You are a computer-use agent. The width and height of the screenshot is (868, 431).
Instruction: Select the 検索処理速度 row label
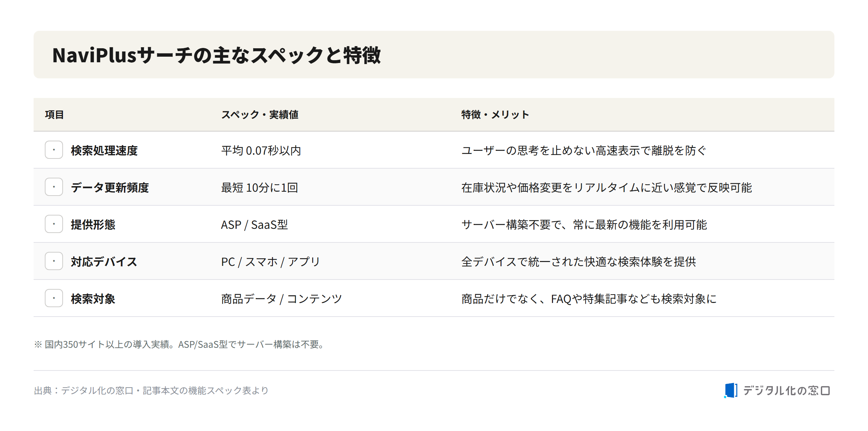(104, 150)
